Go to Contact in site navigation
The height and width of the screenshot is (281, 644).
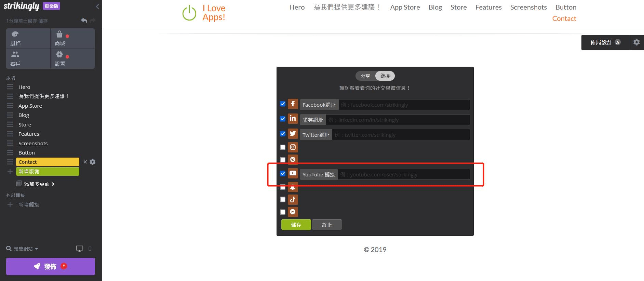(564, 18)
